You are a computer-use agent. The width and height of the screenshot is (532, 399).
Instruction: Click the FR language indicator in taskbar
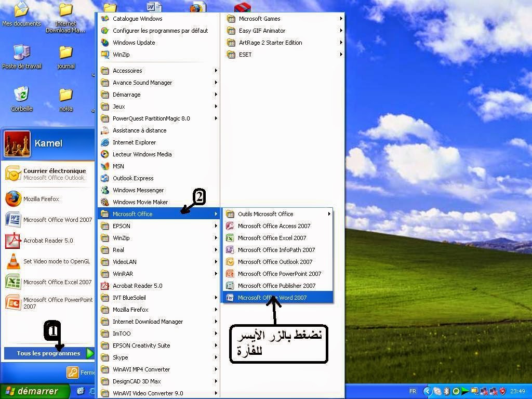coord(413,391)
